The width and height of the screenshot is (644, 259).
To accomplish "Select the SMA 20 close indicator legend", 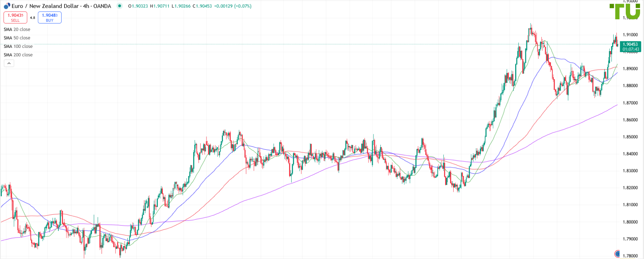I will 17,30.
